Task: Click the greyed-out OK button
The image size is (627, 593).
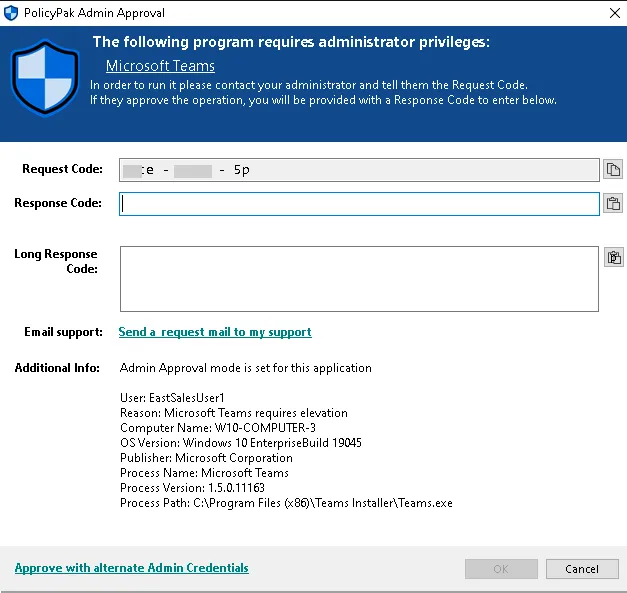Action: pyautogui.click(x=500, y=569)
